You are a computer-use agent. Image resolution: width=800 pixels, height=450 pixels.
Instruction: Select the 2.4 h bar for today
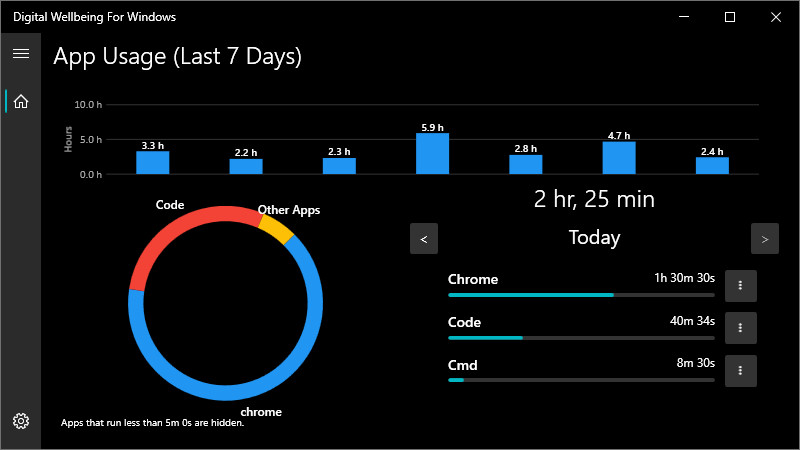click(x=712, y=166)
